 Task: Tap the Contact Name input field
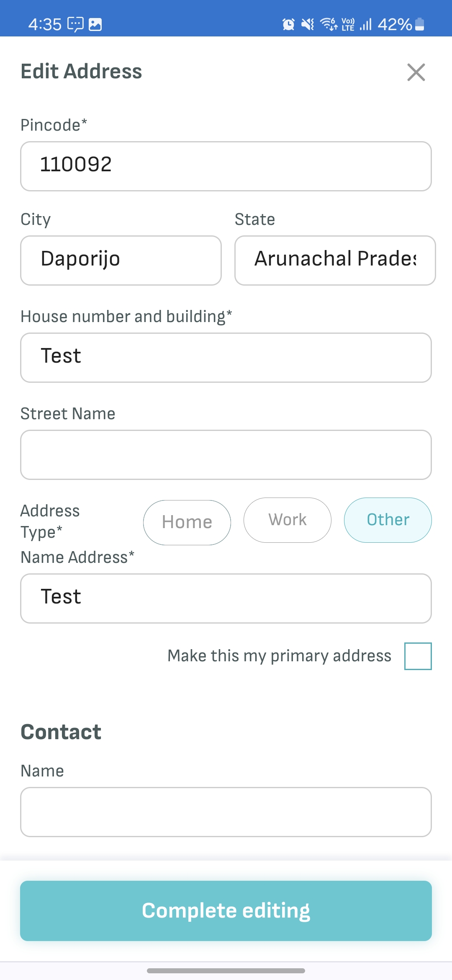coord(226,812)
